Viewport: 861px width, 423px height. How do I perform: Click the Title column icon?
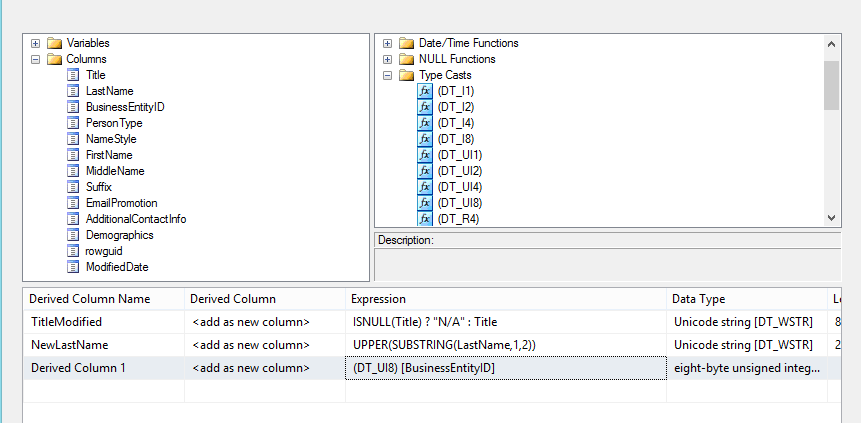73,75
